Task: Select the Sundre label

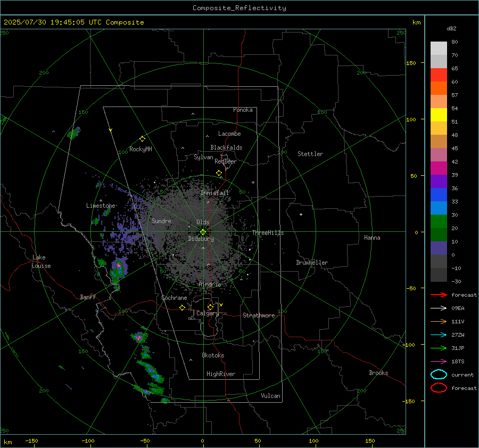Action: click(x=162, y=221)
